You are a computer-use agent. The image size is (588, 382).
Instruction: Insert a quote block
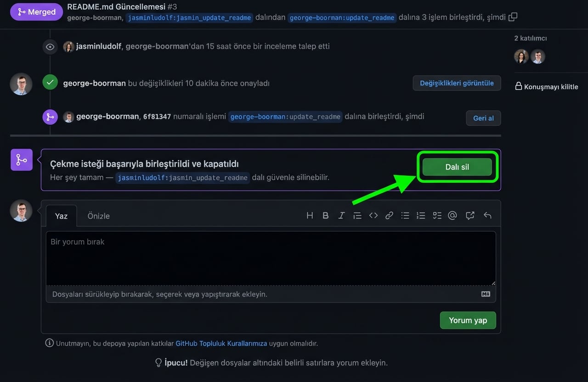[357, 215]
